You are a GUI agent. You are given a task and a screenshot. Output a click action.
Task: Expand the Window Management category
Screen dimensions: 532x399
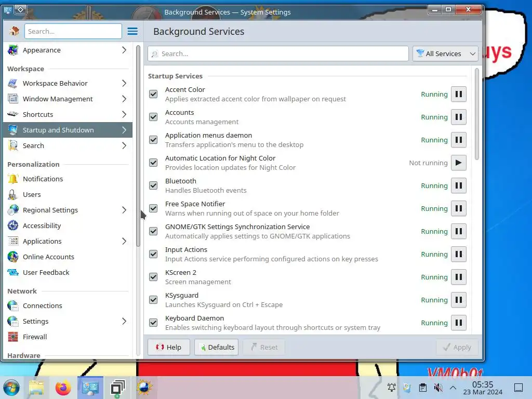124,99
